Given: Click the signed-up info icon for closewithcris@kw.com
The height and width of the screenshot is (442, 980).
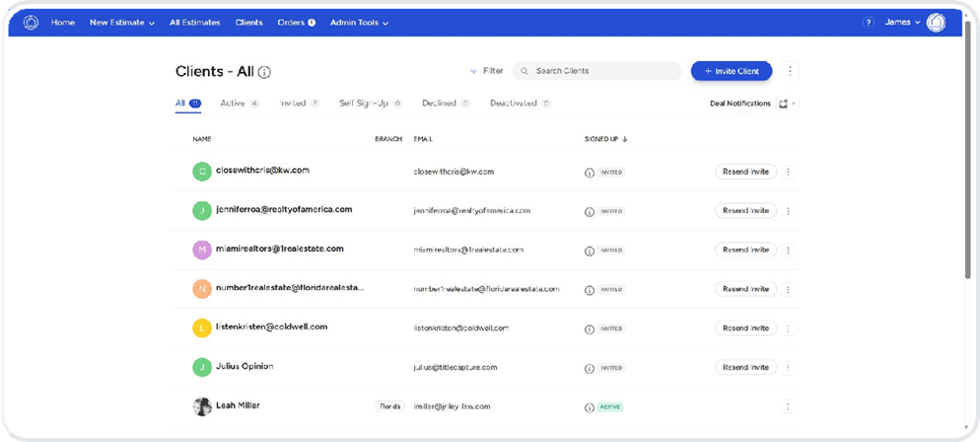Looking at the screenshot, I should point(589,173).
